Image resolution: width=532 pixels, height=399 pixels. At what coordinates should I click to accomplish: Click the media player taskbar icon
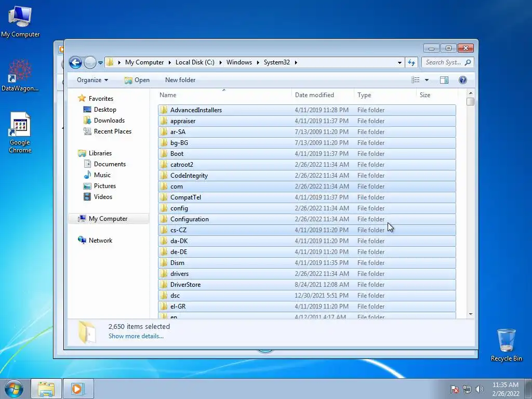[x=78, y=389]
